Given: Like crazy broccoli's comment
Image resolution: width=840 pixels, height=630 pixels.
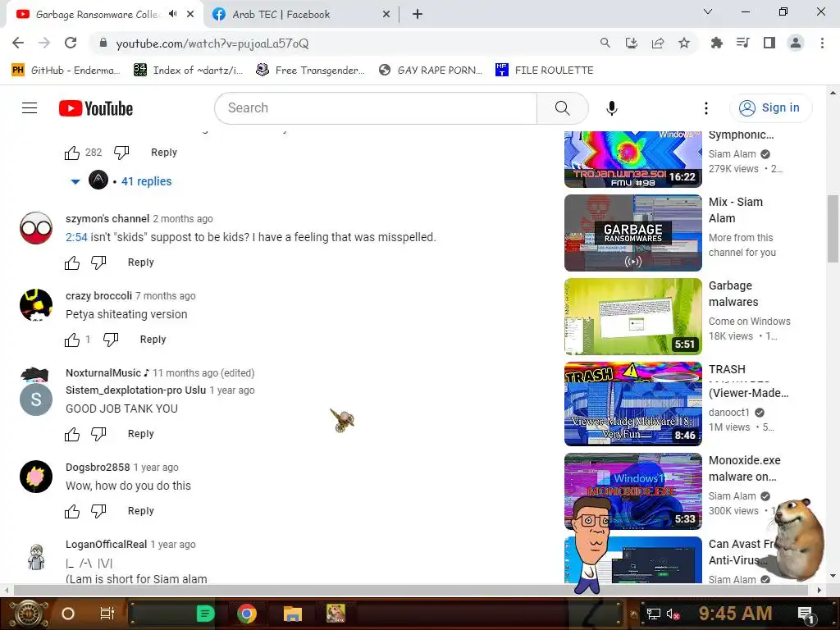Looking at the screenshot, I should pos(72,340).
